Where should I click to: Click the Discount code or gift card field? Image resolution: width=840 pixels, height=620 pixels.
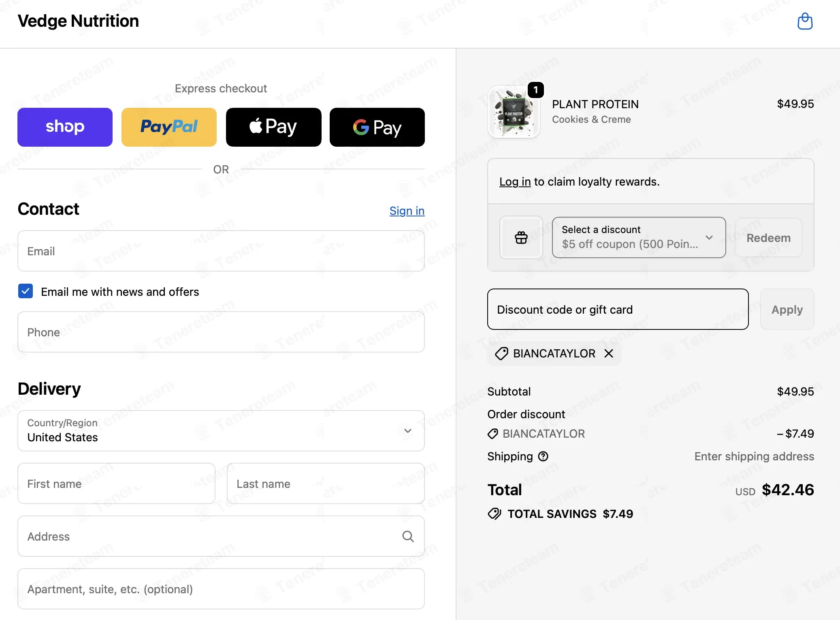point(618,309)
